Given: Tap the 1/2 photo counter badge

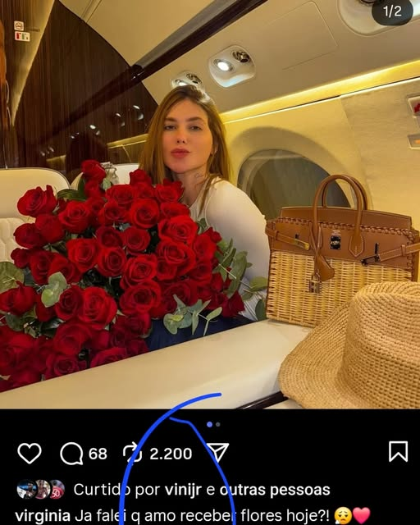Looking at the screenshot, I should click(x=392, y=11).
